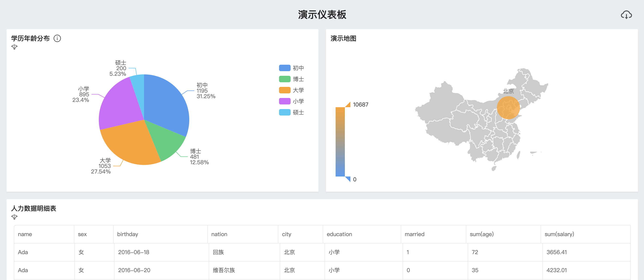Image resolution: width=644 pixels, height=280 pixels.
Task: Click drill-down icon under 学历年龄分布 title
Action: (x=14, y=47)
